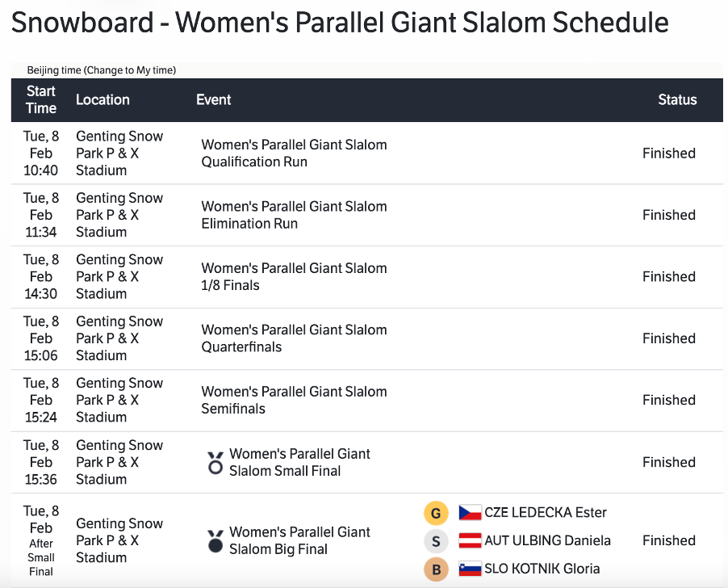
Task: Click the Slovenian flag beside KOTNIK Gloria
Action: [470, 569]
